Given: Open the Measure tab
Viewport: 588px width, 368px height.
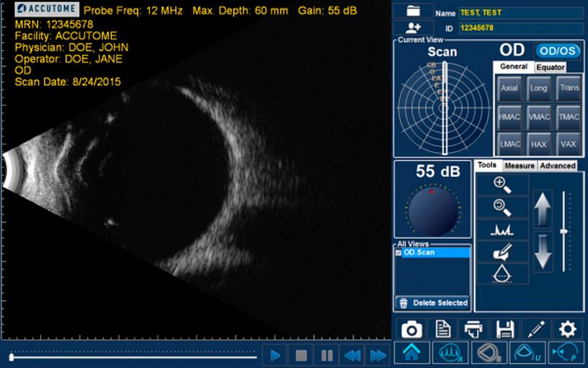Looking at the screenshot, I should [x=520, y=166].
